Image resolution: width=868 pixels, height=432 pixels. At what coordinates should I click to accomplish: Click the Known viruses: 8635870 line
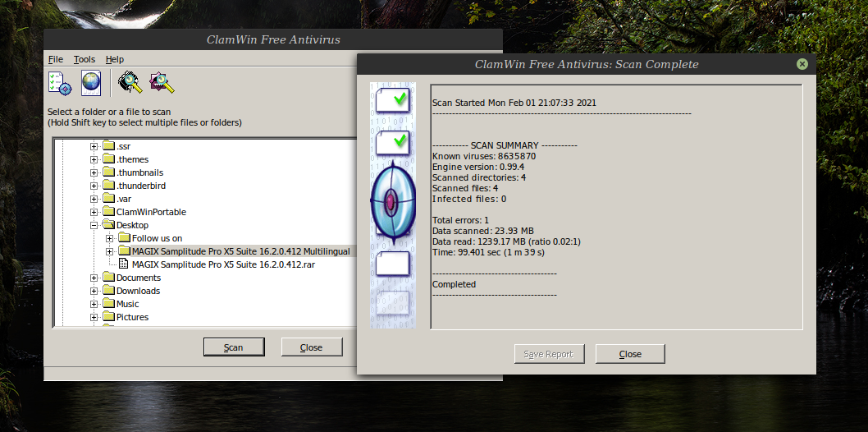coord(484,156)
